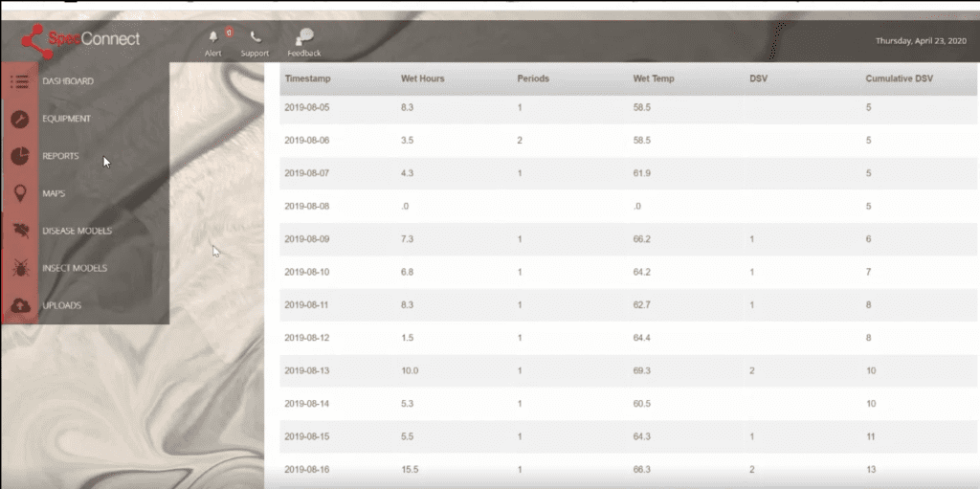Click wet temp value 60.5

642,403
